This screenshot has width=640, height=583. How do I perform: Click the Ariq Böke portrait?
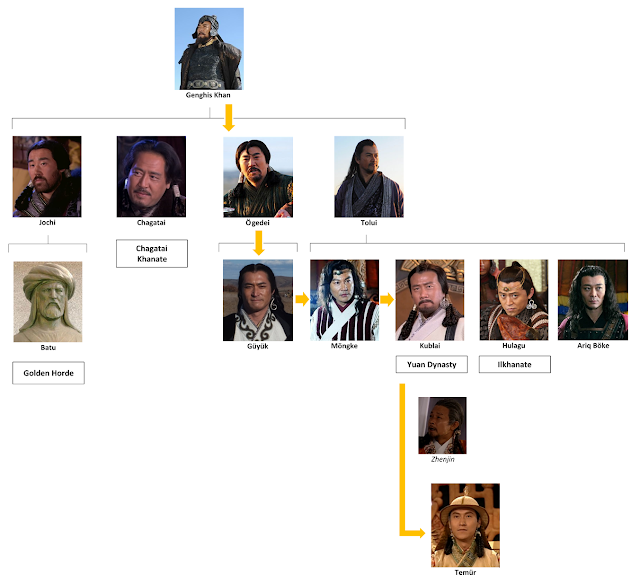point(593,300)
